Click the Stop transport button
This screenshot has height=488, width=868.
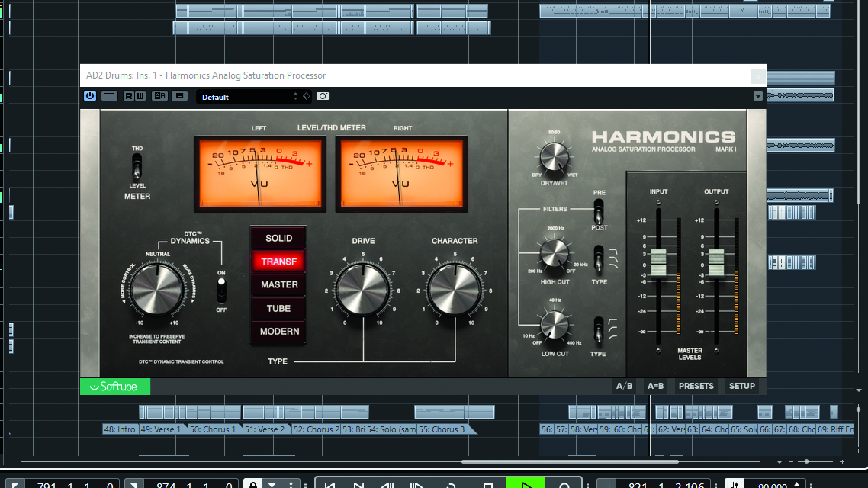click(487, 485)
